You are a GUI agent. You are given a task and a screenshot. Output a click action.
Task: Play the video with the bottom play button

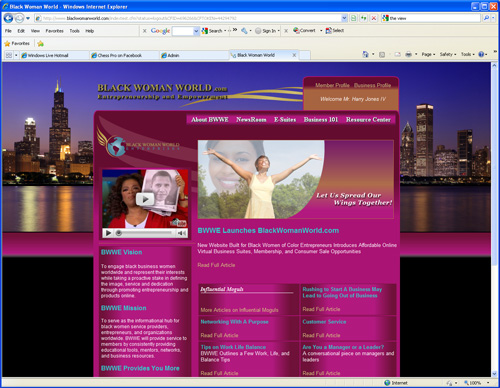coord(108,233)
